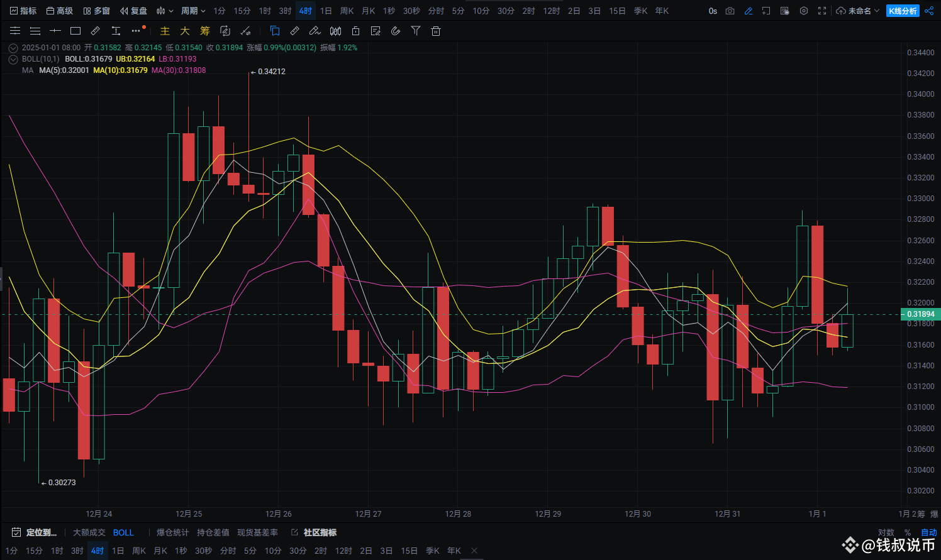Click the image settings icon

coord(785,11)
